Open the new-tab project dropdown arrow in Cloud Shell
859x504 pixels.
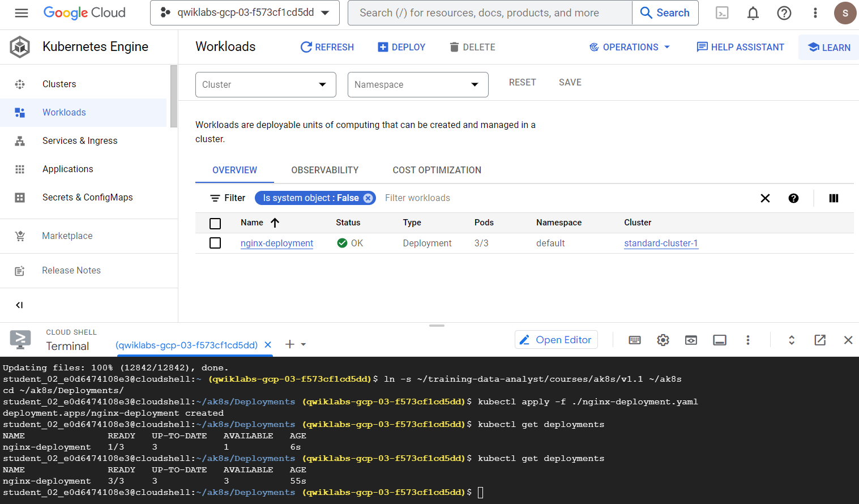(304, 344)
